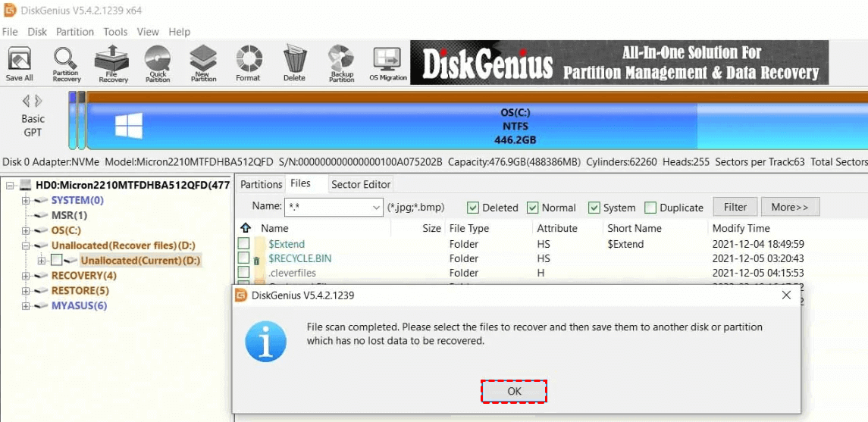Expand the RECOVERY(4) tree node
868x422 pixels.
pyautogui.click(x=26, y=276)
